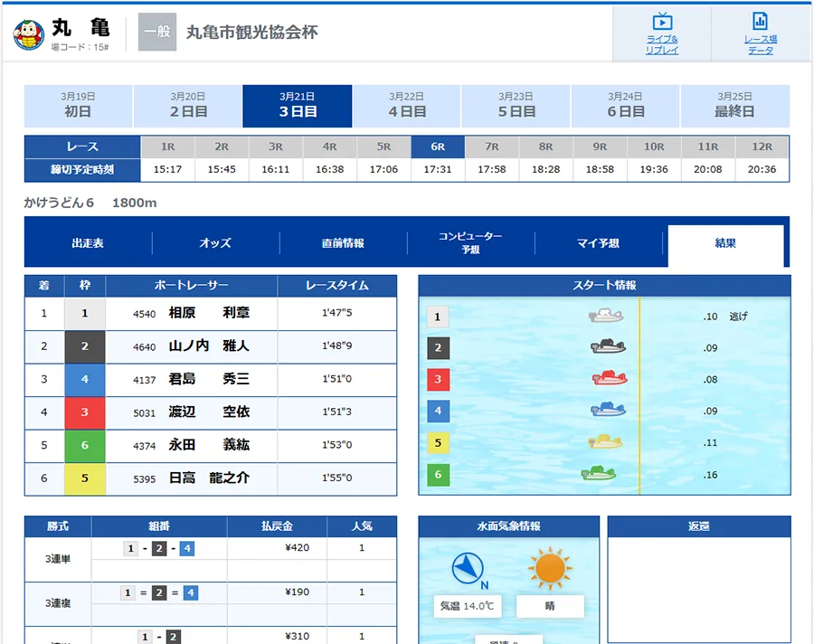The width and height of the screenshot is (814, 644).
Task: Open race venue data icon
Action: [760, 22]
